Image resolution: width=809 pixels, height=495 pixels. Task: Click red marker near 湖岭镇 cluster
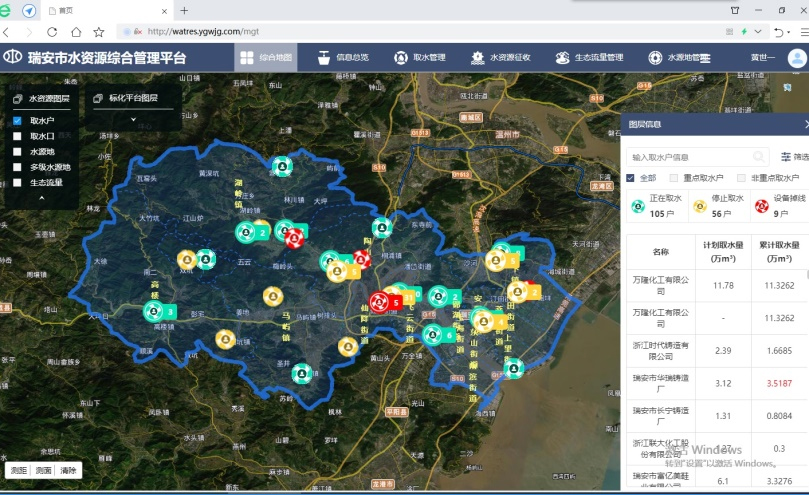tap(294, 238)
